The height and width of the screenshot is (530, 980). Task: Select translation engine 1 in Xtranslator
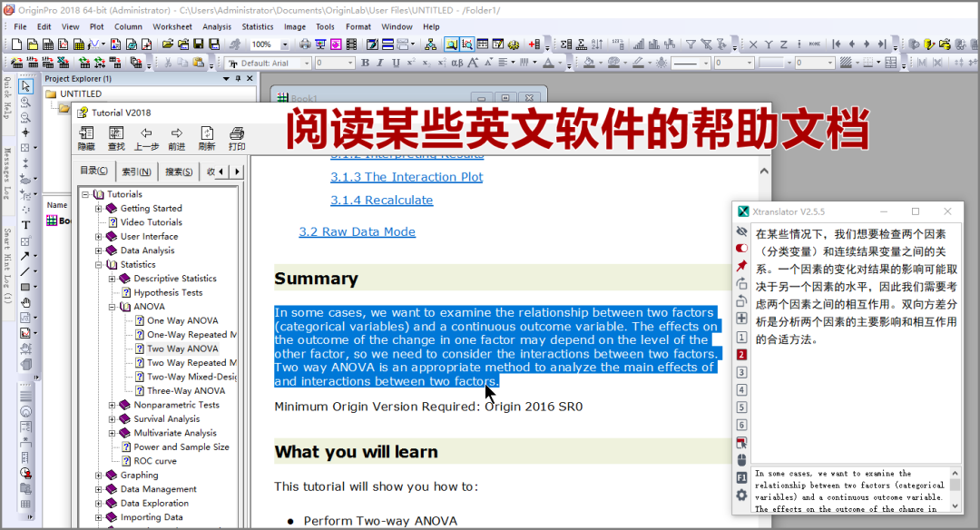[x=742, y=337]
